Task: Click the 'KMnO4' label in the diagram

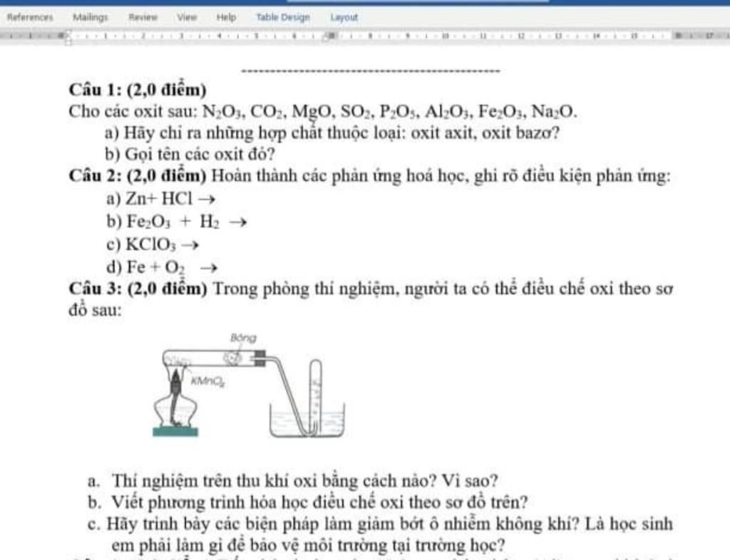Action: 208,381
